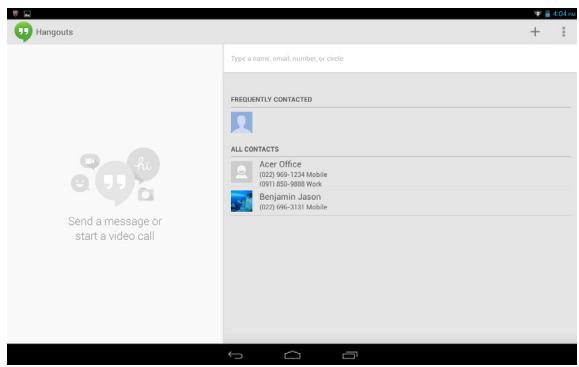Tap the Wi-Fi status bar icon

pyautogui.click(x=538, y=14)
